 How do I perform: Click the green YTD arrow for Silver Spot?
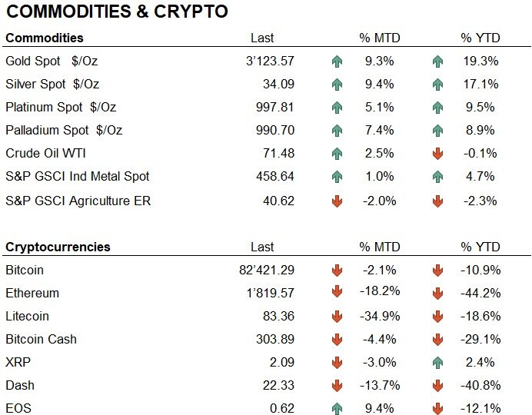[438, 85]
